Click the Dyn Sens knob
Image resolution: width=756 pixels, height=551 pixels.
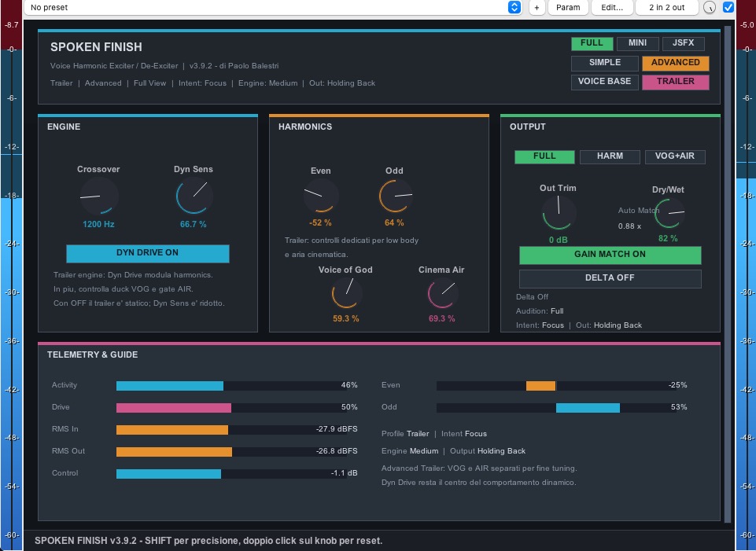click(x=194, y=196)
